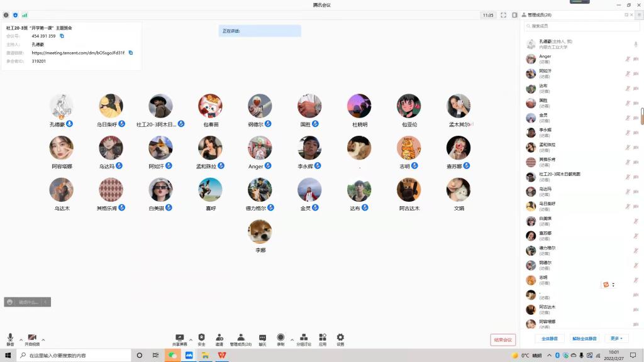Click the network signal status icon
The width and height of the screenshot is (644, 362).
[x=25, y=15]
